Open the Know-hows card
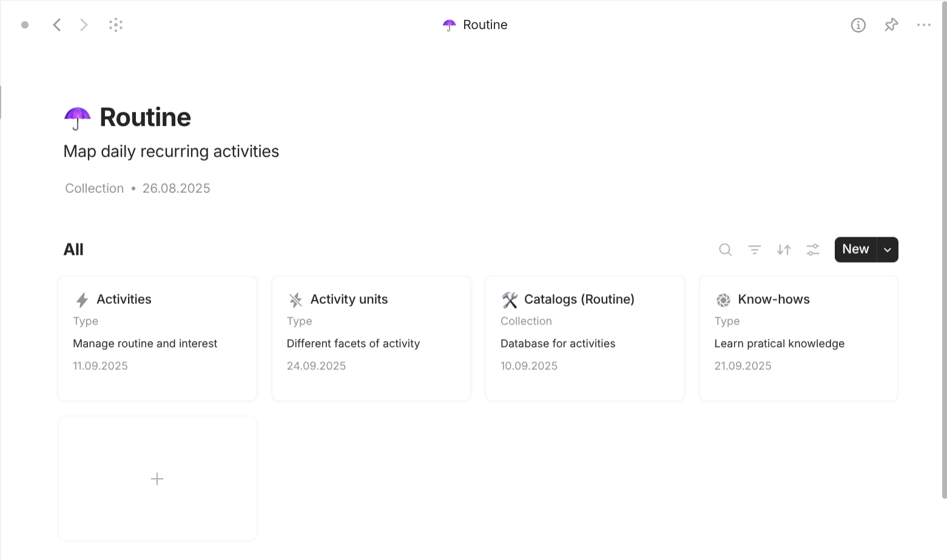947x560 pixels. coord(798,338)
